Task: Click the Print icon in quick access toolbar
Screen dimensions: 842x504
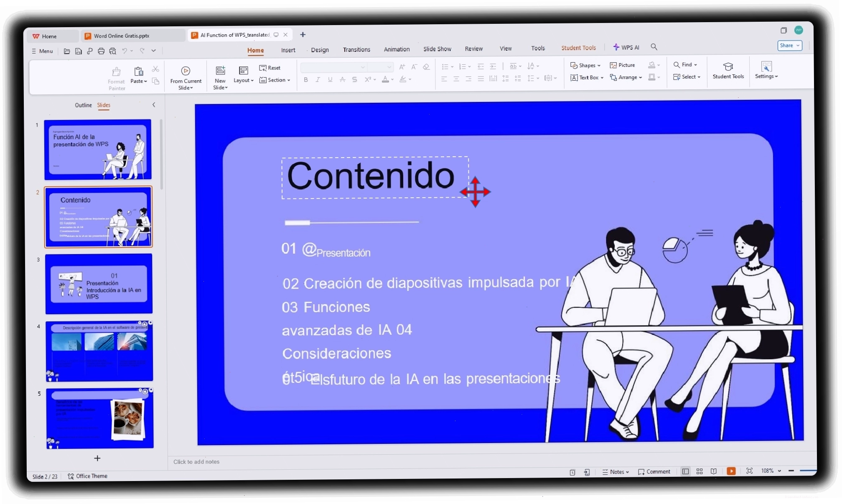Action: [101, 51]
